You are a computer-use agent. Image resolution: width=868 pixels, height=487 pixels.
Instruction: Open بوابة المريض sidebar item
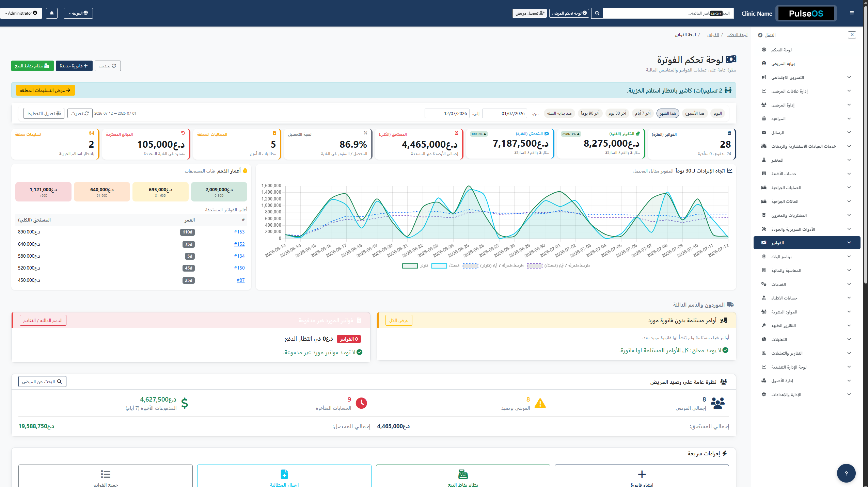pyautogui.click(x=806, y=64)
